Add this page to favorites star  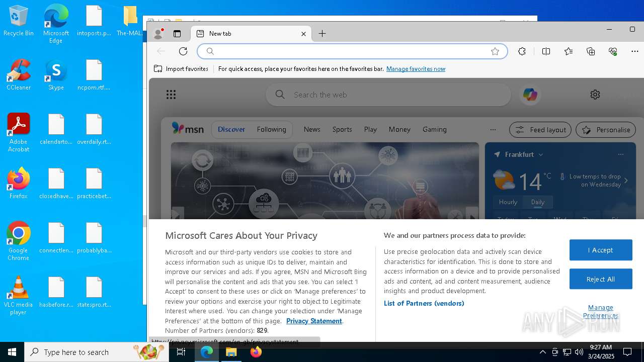tap(495, 51)
